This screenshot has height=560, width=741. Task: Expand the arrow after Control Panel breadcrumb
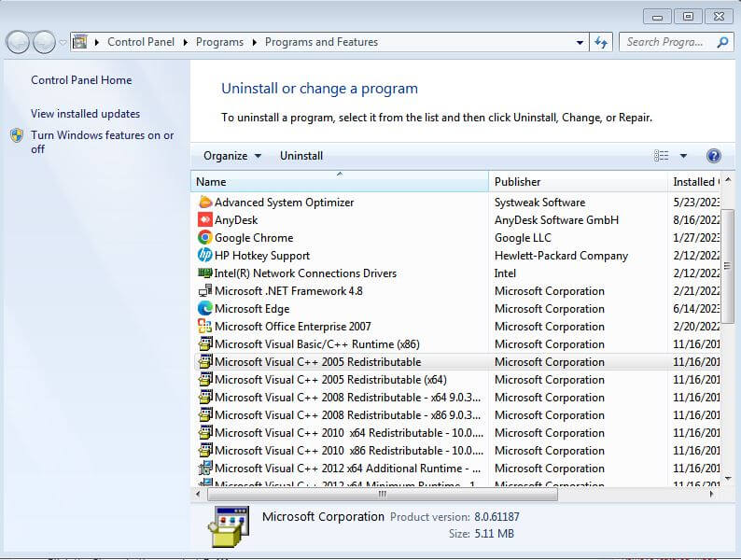point(185,42)
